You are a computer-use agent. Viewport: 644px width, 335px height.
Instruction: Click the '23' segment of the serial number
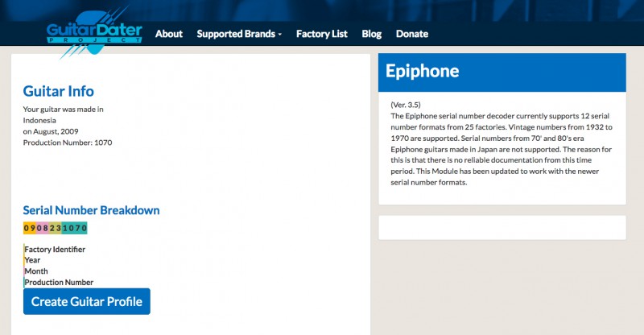point(55,228)
